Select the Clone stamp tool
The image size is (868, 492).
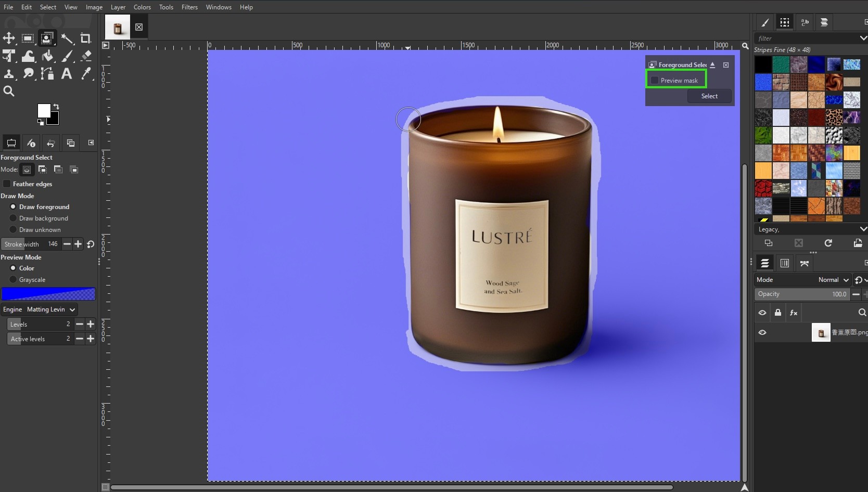(9, 73)
